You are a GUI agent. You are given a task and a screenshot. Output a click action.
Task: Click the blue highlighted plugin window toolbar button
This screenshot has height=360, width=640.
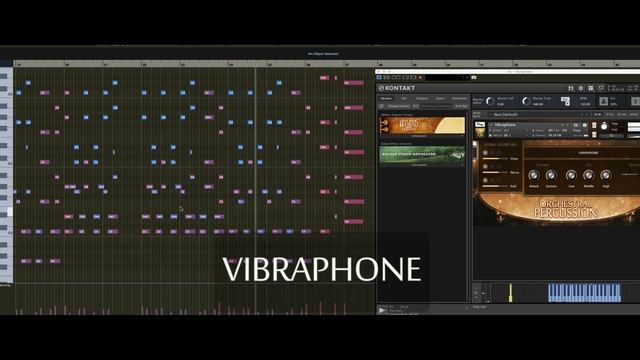(379, 78)
